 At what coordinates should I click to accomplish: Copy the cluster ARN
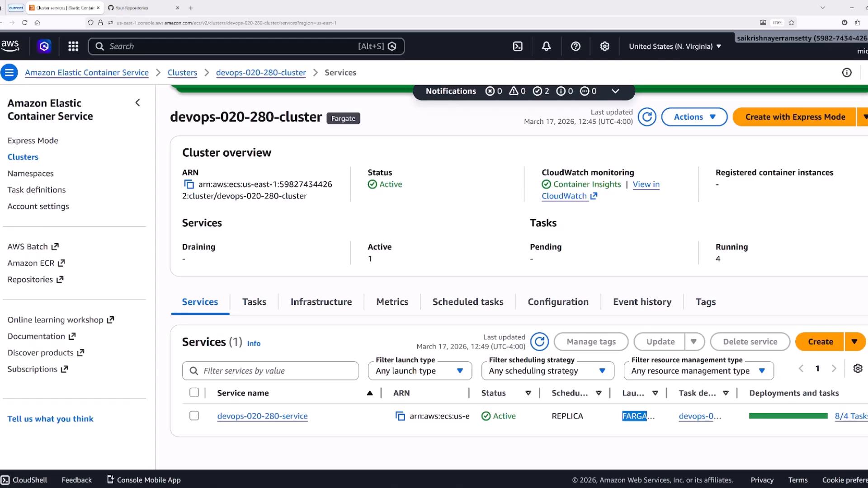pos(189,184)
